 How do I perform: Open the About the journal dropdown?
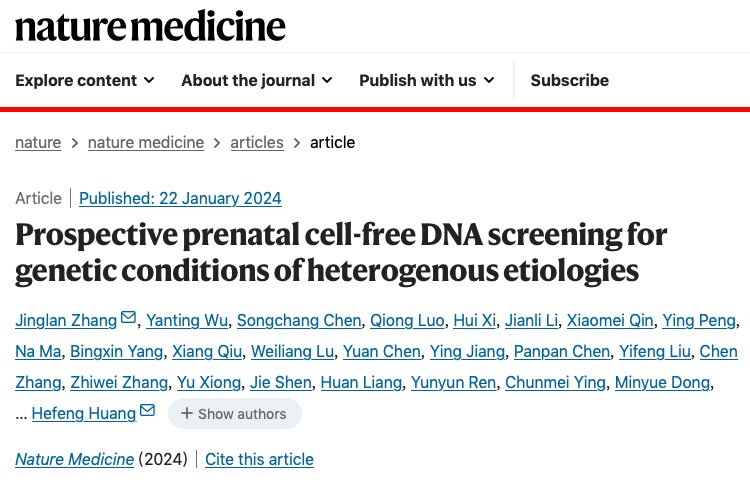point(257,80)
